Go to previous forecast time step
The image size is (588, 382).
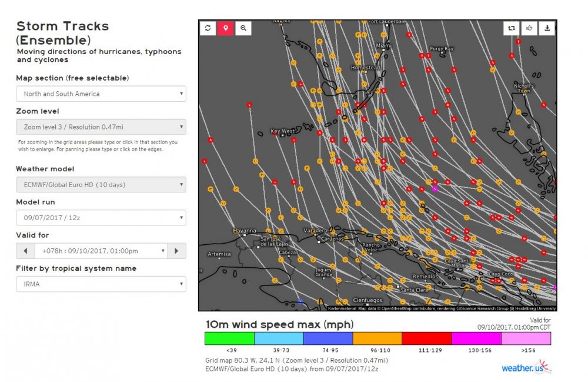point(25,251)
